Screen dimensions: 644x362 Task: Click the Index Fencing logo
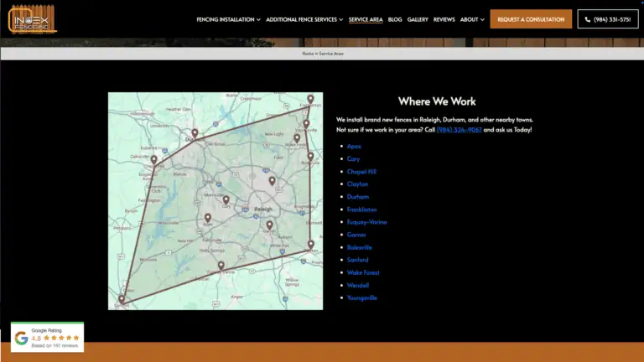tap(33, 18)
